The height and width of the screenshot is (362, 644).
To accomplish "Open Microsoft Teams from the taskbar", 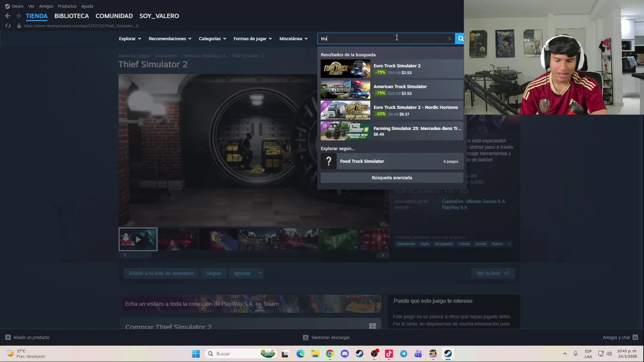I will pos(418,354).
